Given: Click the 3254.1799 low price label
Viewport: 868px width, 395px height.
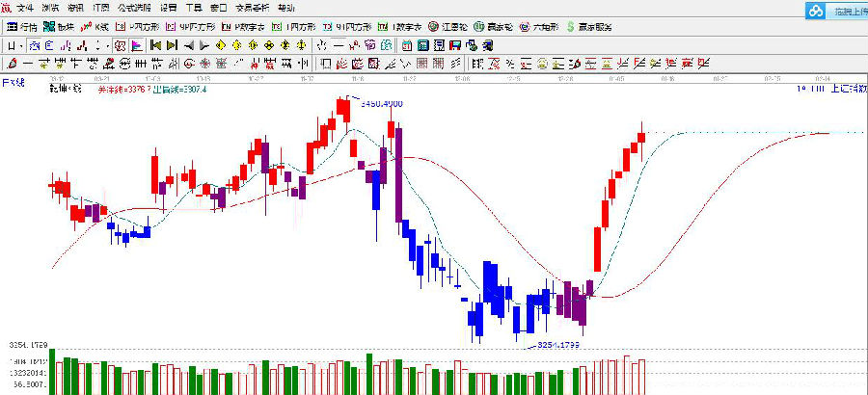Looking at the screenshot, I should coord(559,346).
